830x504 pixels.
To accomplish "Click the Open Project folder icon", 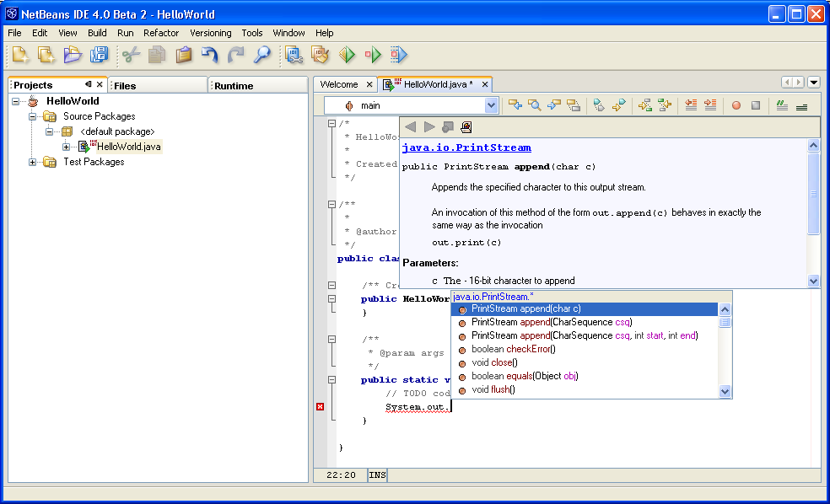I will [x=73, y=55].
